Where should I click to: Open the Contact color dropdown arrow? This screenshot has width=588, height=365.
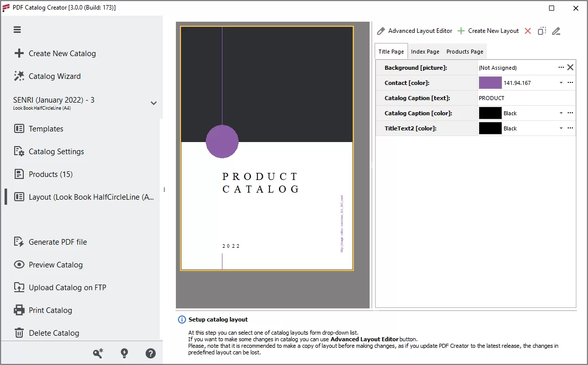[560, 82]
